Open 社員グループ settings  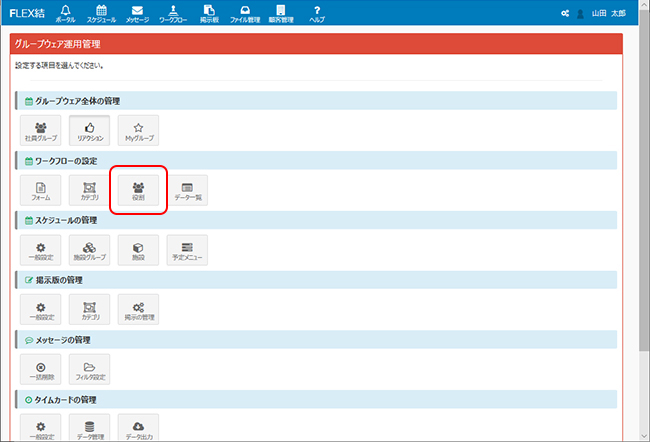tap(41, 131)
